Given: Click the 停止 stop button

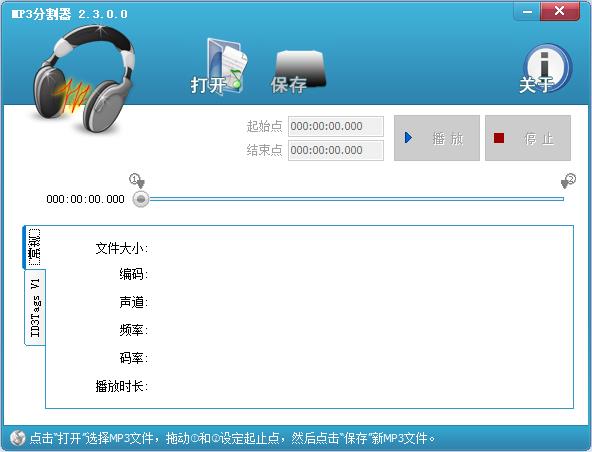Looking at the screenshot, I should coord(528,138).
